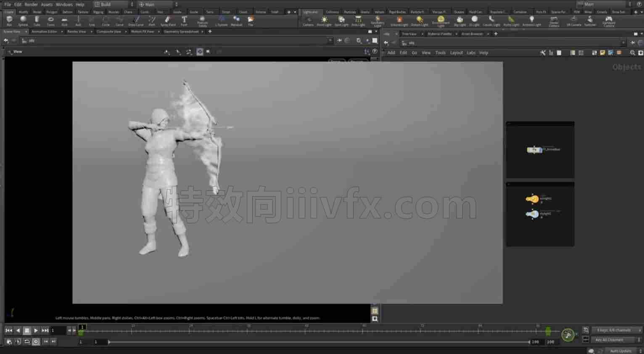Expand the scene view path dropdown
Screen dimensions: 644x354
tap(330, 41)
